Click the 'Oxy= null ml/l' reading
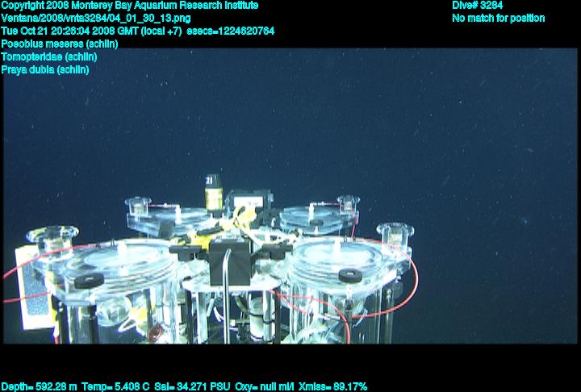The height and width of the screenshot is (392, 581). (x=264, y=387)
